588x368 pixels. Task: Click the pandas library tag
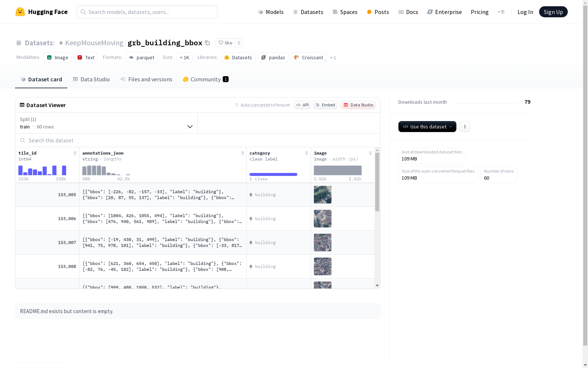(273, 57)
